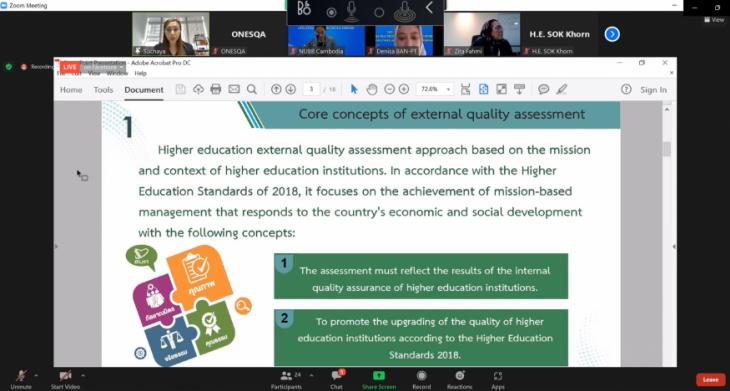The height and width of the screenshot is (391, 730).
Task: Select the ONESQA participant tile
Action: coord(249,34)
